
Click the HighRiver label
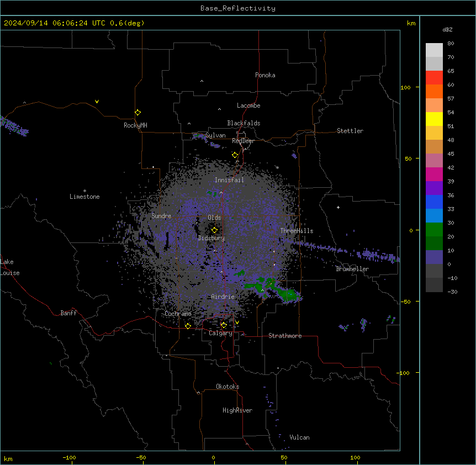(x=237, y=410)
